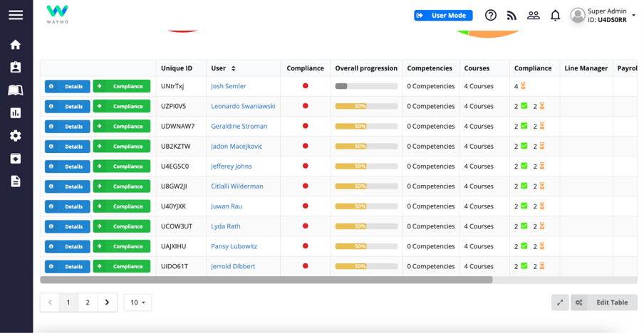Open the bar chart reports icon
This screenshot has width=644, height=333.
click(x=16, y=112)
